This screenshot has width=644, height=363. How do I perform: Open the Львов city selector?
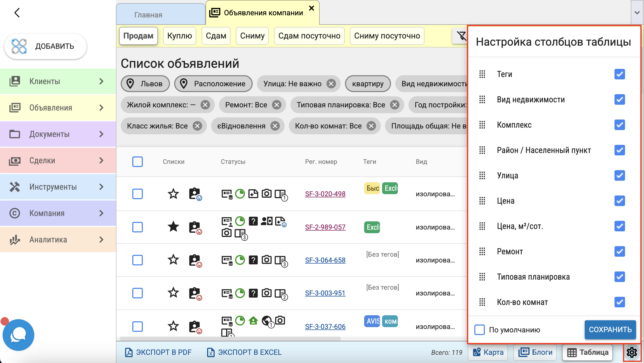[x=145, y=84]
